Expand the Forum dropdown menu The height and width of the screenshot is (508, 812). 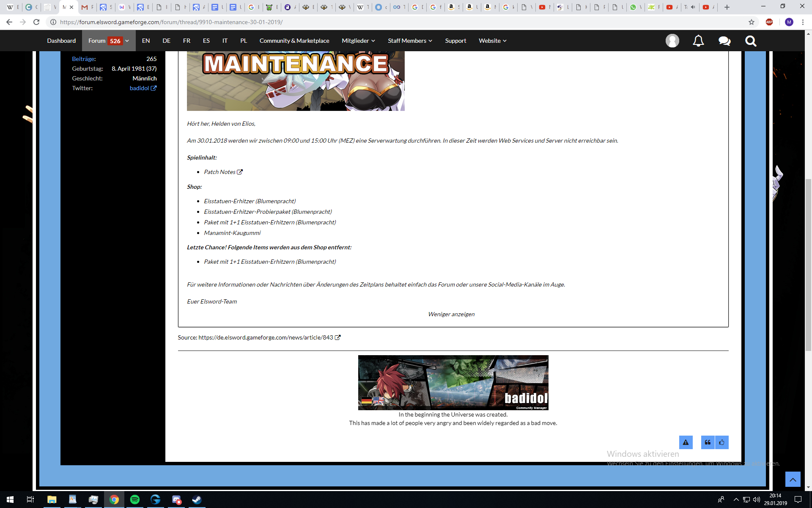127,41
